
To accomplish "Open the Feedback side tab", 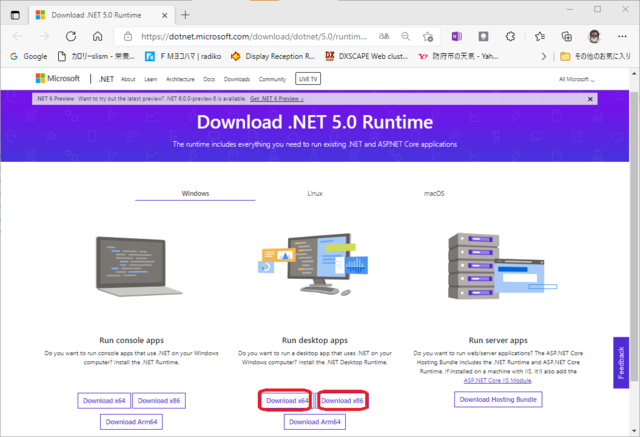I will [x=621, y=363].
